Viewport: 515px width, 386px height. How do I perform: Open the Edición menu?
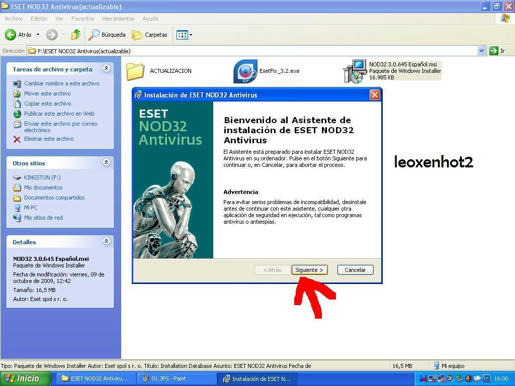[x=39, y=19]
